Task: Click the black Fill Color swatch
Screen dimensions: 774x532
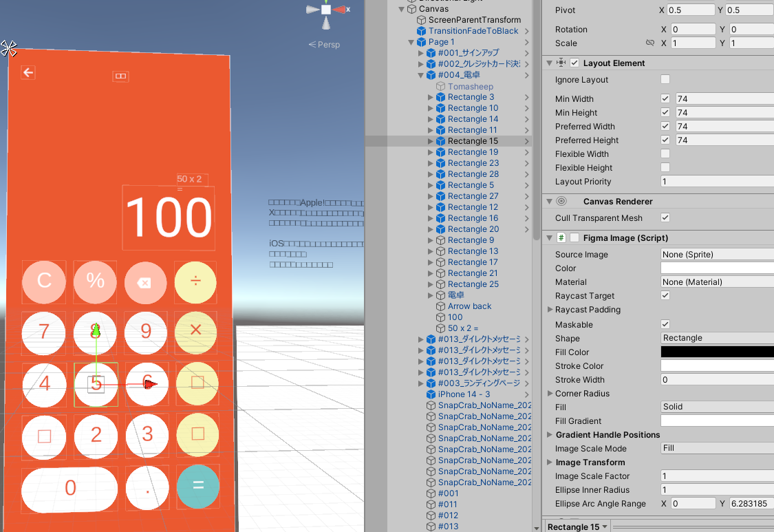Action: tap(716, 352)
